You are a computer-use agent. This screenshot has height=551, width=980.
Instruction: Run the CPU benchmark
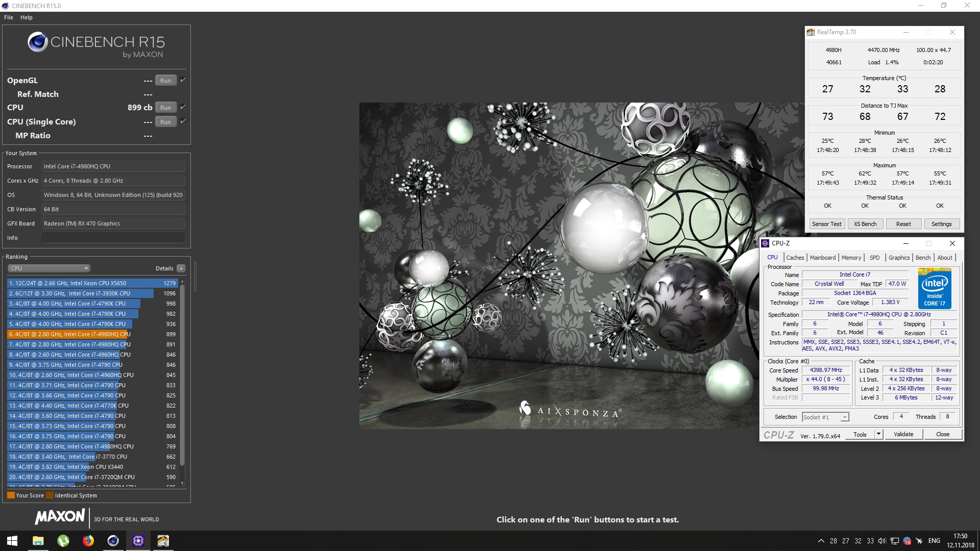click(x=165, y=108)
